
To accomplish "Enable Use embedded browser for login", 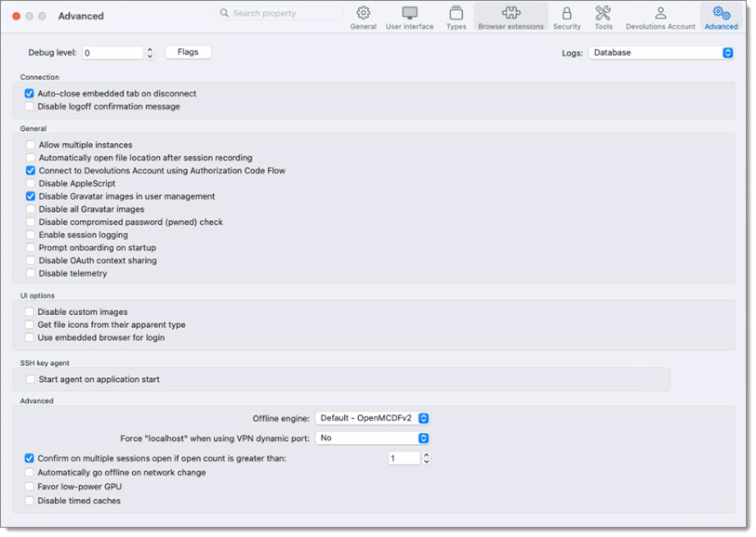I will [x=29, y=337].
